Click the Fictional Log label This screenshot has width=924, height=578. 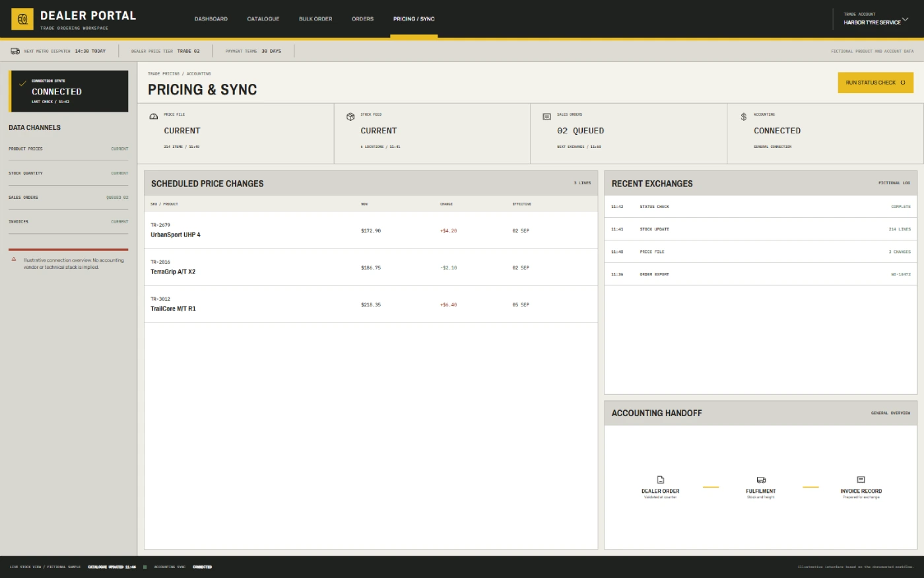894,183
